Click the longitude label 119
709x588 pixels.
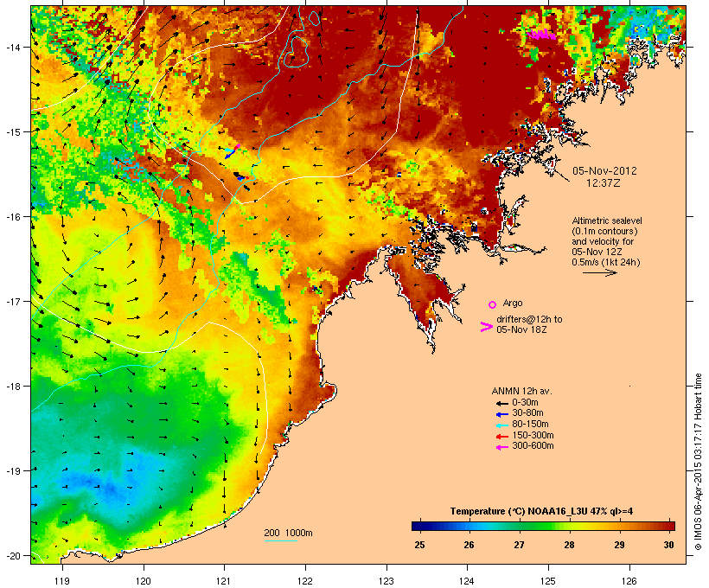click(x=62, y=581)
